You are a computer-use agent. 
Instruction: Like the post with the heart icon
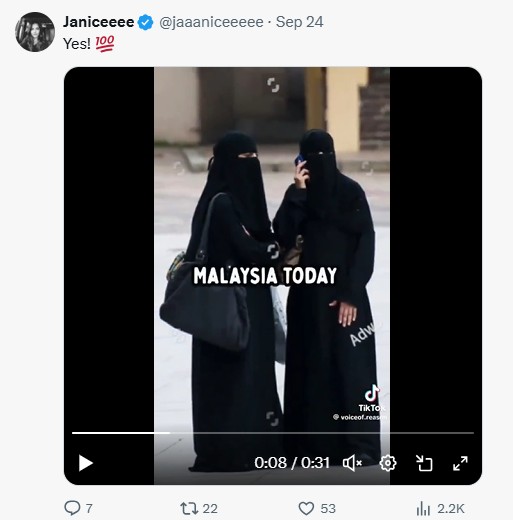pyautogui.click(x=306, y=509)
